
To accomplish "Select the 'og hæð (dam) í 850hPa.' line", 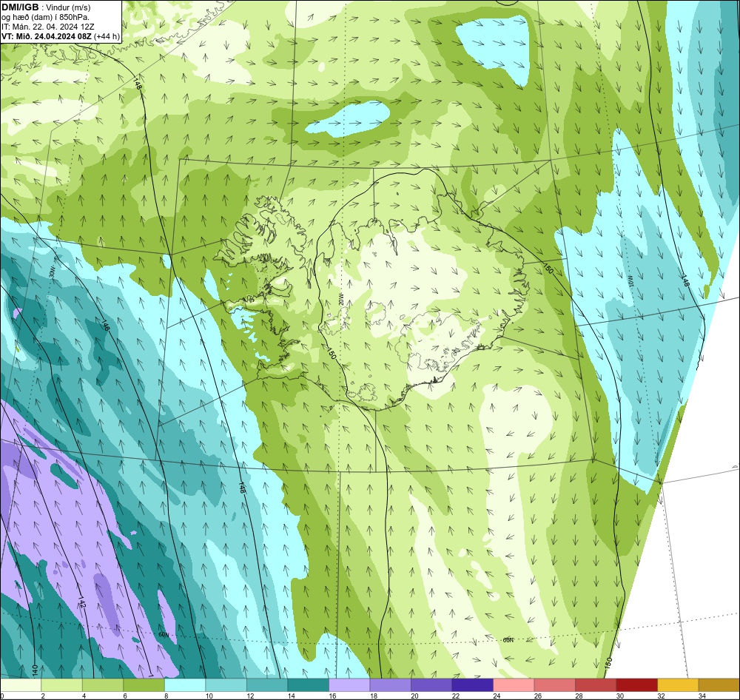I will (x=45, y=17).
